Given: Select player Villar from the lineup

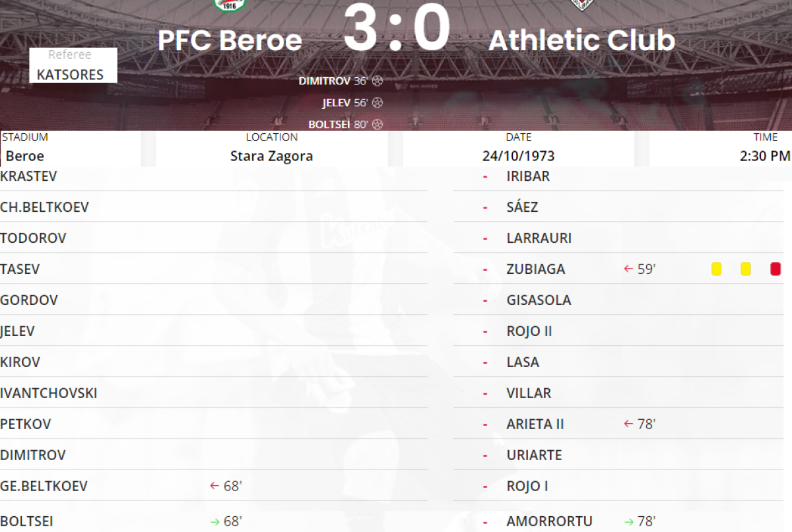Looking at the screenshot, I should pyautogui.click(x=529, y=393).
